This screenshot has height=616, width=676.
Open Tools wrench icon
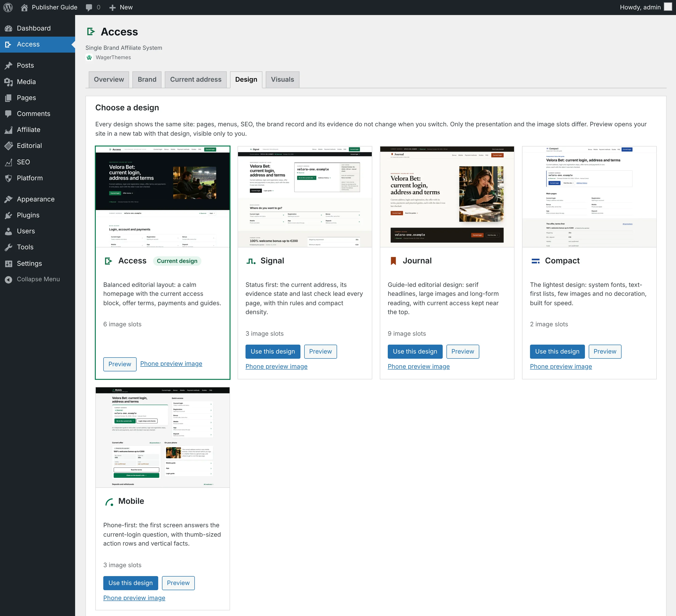point(9,247)
